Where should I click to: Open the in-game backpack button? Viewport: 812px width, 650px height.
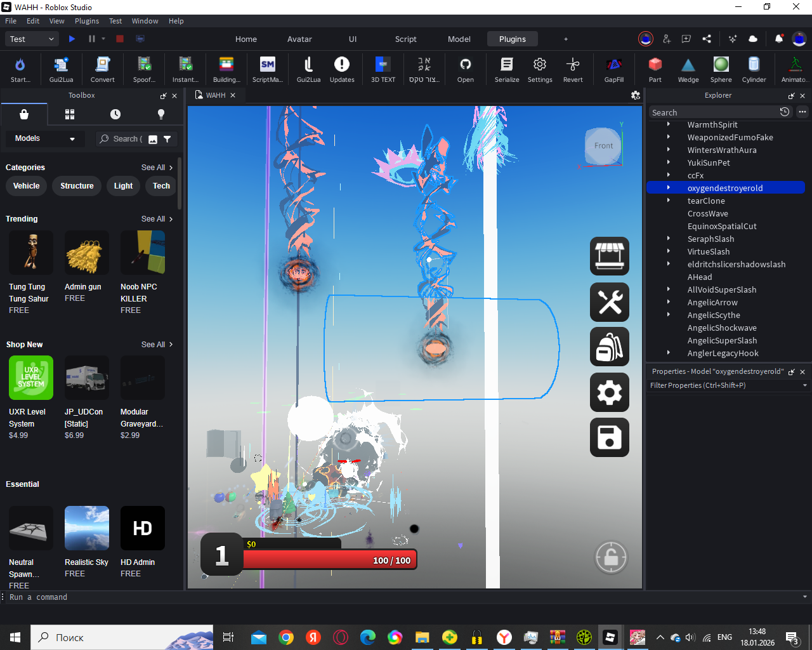[609, 347]
